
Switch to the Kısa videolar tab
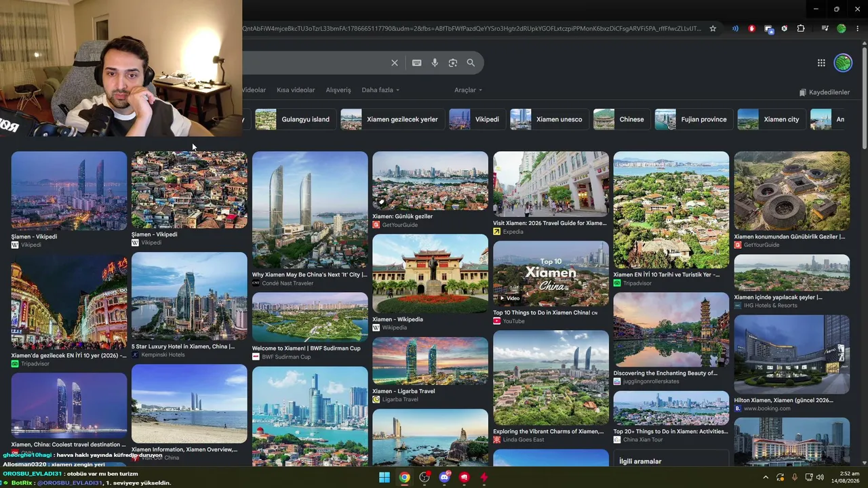[x=296, y=90]
